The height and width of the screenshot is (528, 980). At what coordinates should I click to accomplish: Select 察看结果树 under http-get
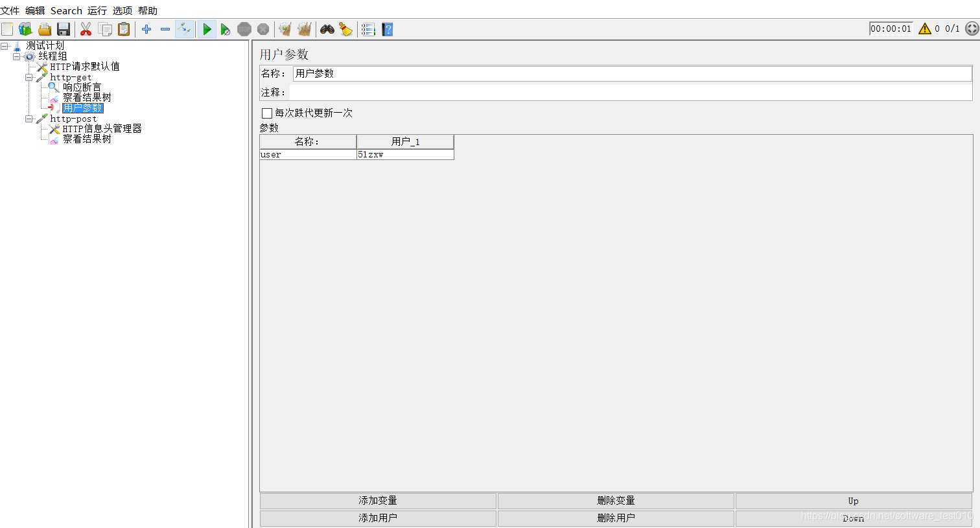[x=87, y=97]
